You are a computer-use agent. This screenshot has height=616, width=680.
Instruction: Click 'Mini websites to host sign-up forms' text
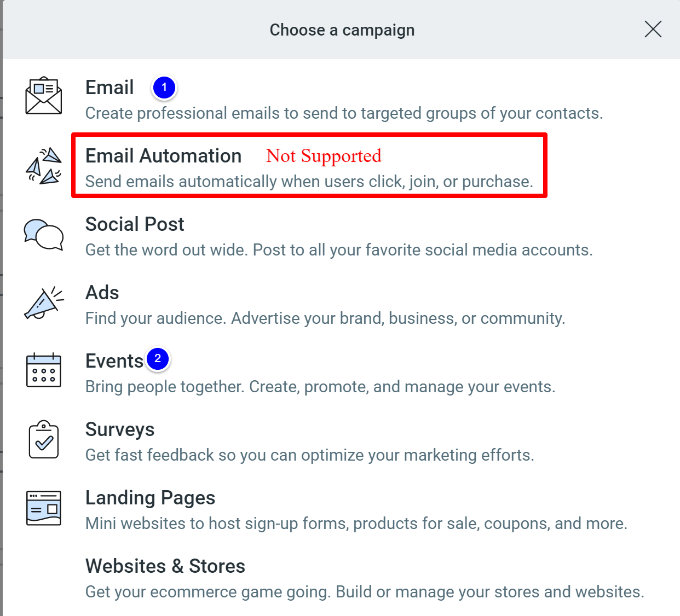pos(356,524)
